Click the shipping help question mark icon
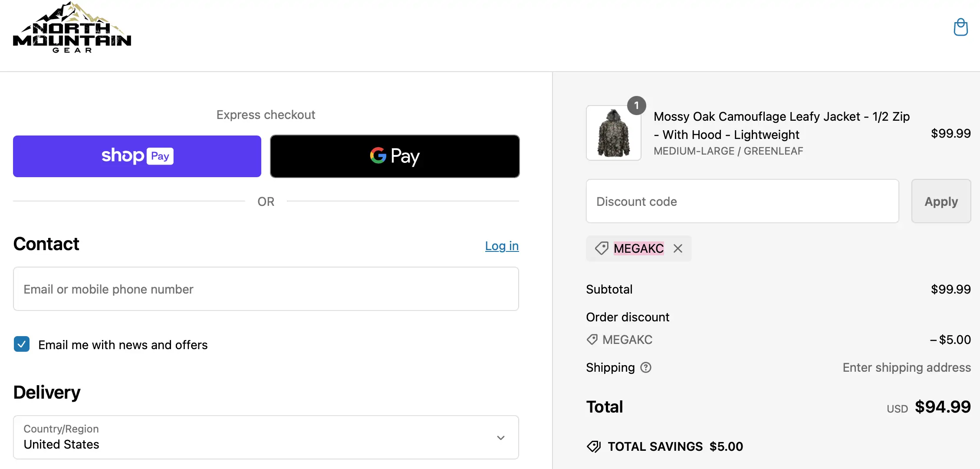This screenshot has height=469, width=980. pyautogui.click(x=646, y=367)
